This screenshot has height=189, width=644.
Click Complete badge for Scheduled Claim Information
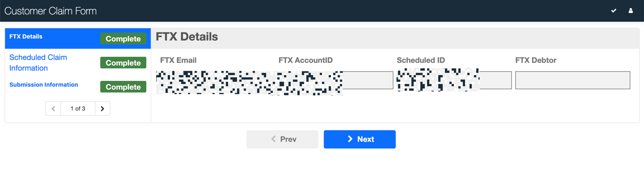tap(123, 63)
